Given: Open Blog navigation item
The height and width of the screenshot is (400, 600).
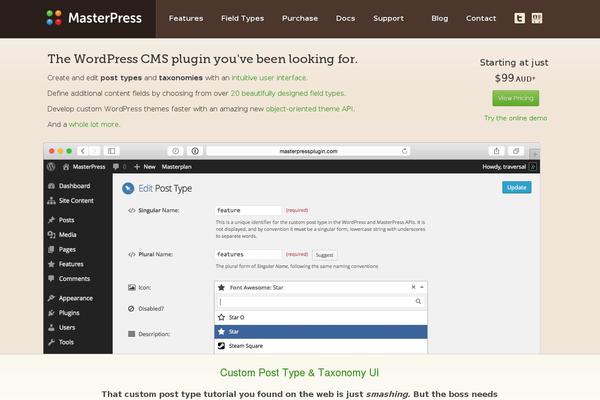Looking at the screenshot, I should click(440, 18).
